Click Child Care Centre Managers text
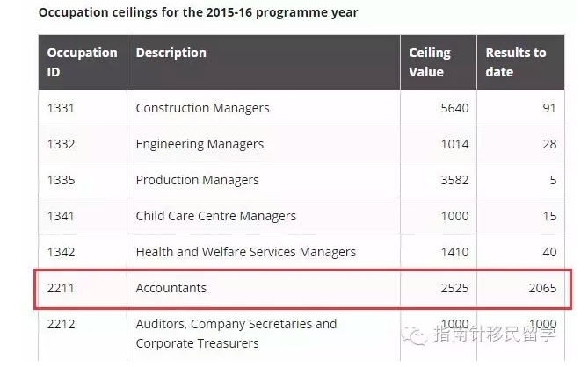The width and height of the screenshot is (588, 367). click(x=215, y=216)
